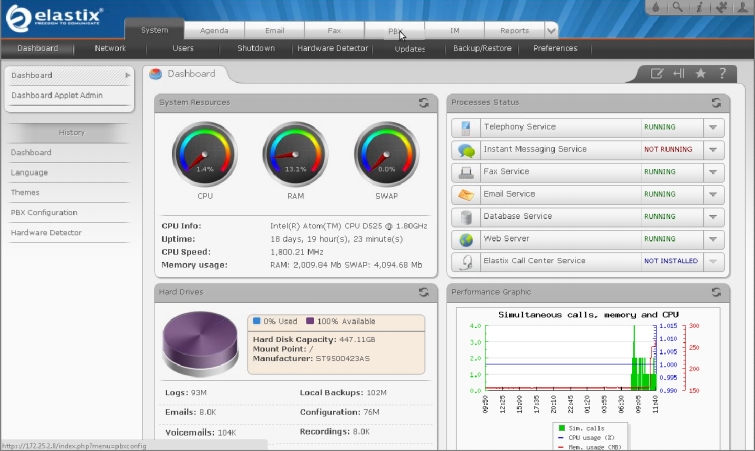Open the info icon in top bar

pyautogui.click(x=700, y=8)
